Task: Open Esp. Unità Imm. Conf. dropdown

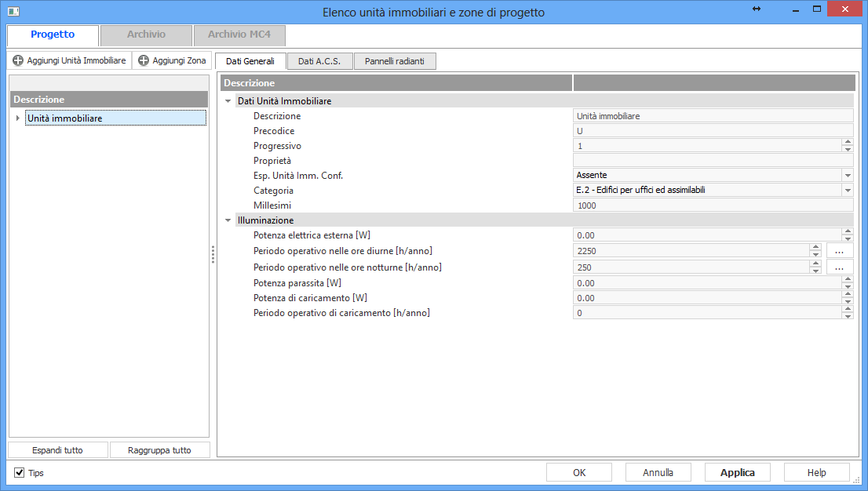Action: pyautogui.click(x=848, y=176)
